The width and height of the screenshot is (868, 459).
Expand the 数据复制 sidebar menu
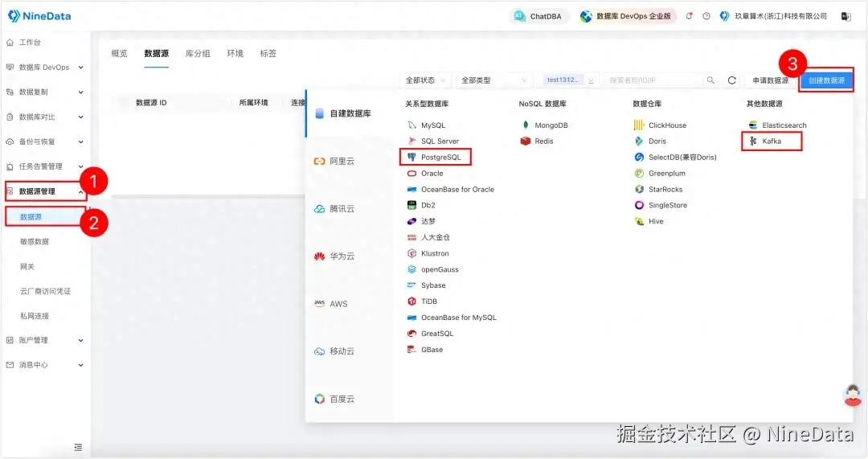(45, 92)
